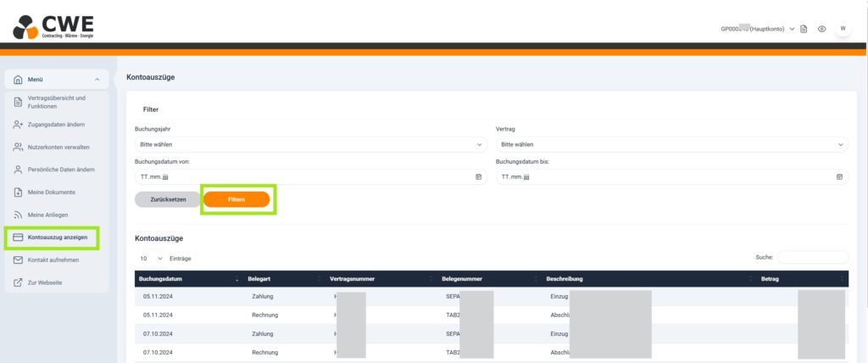Open calendar picker for Buchungsdatum von
This screenshot has width=868, height=363.
[478, 177]
